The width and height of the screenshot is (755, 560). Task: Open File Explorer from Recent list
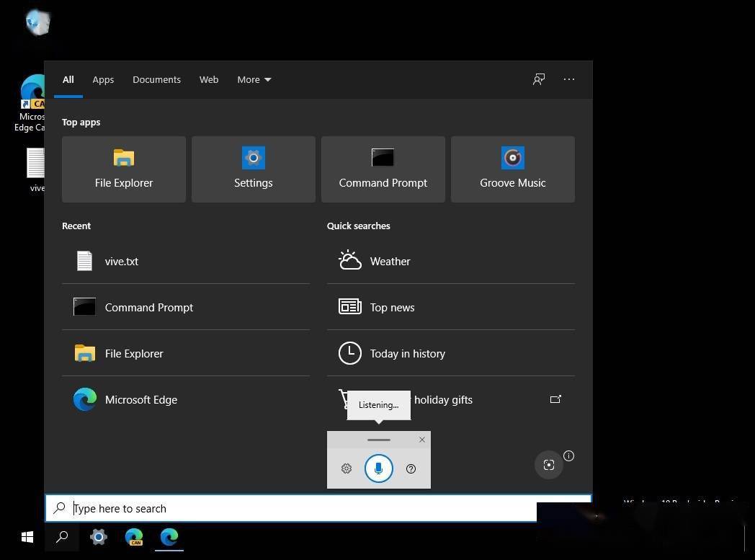pos(186,353)
